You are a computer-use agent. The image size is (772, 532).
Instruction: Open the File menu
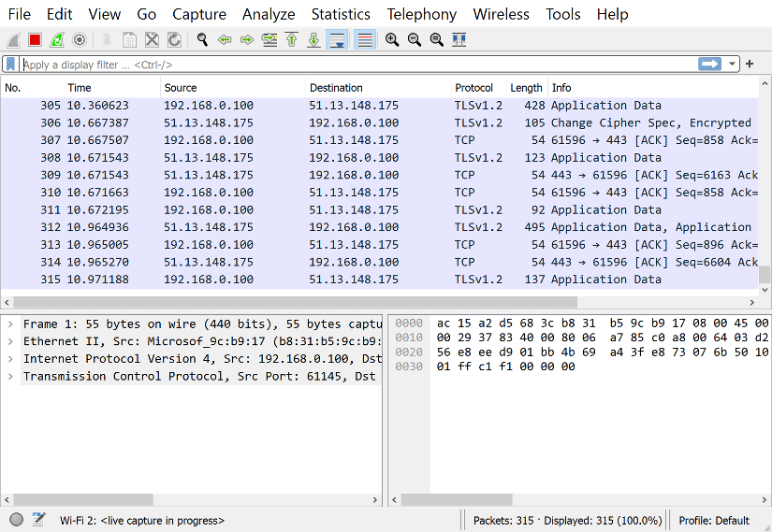click(x=20, y=14)
